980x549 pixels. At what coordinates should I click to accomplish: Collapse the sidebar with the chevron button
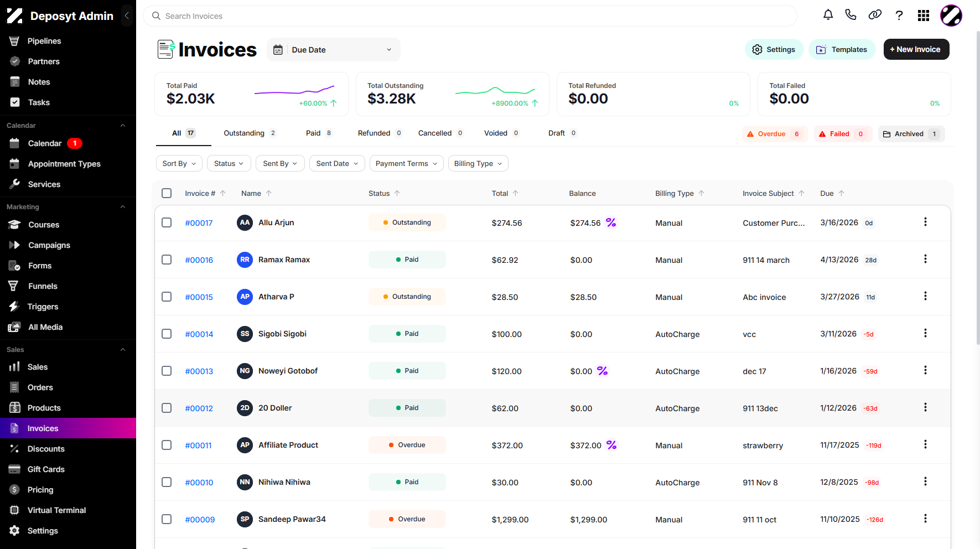tap(127, 15)
